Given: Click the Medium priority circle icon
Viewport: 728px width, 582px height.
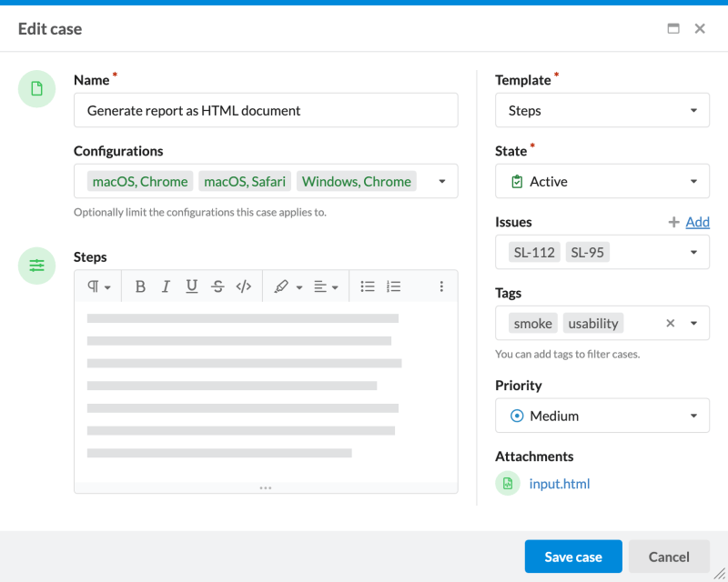Looking at the screenshot, I should 517,416.
